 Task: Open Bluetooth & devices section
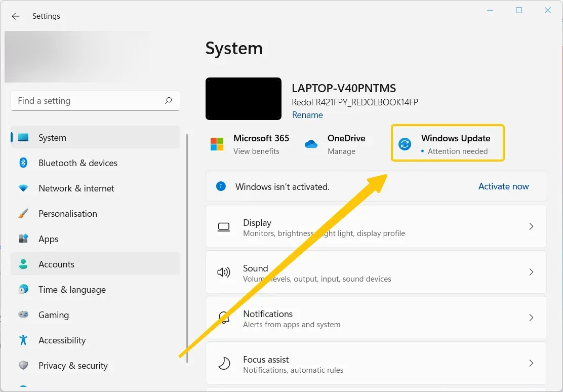[x=95, y=163]
